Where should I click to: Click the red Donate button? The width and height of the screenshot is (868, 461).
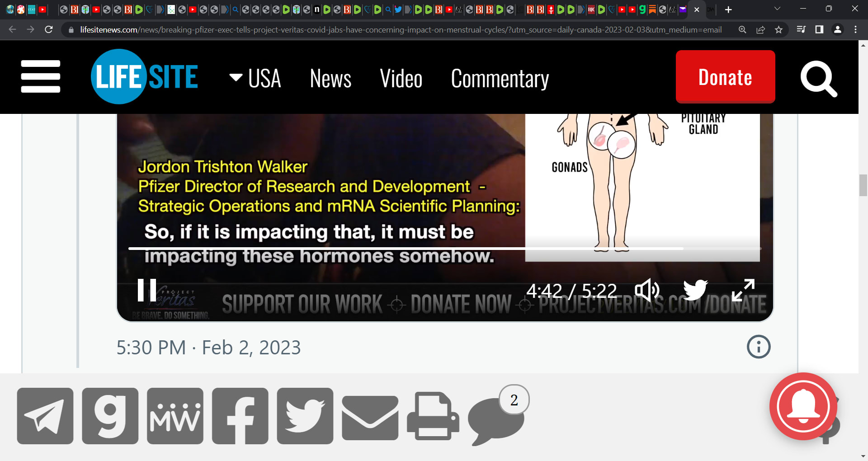pos(725,77)
